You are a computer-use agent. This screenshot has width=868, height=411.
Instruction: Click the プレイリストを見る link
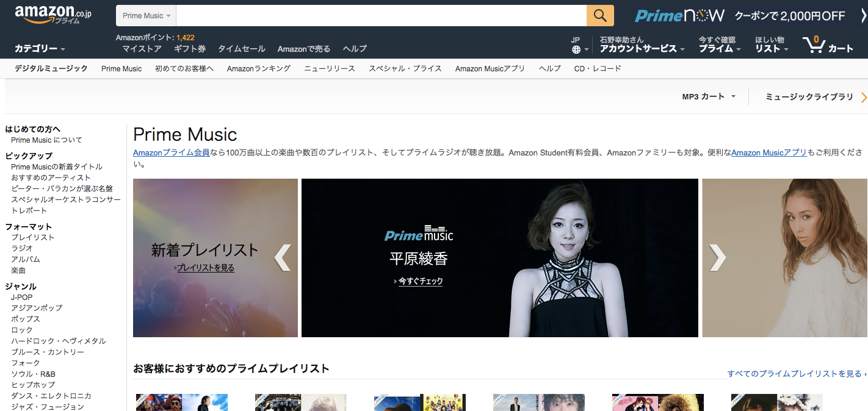pos(205,268)
